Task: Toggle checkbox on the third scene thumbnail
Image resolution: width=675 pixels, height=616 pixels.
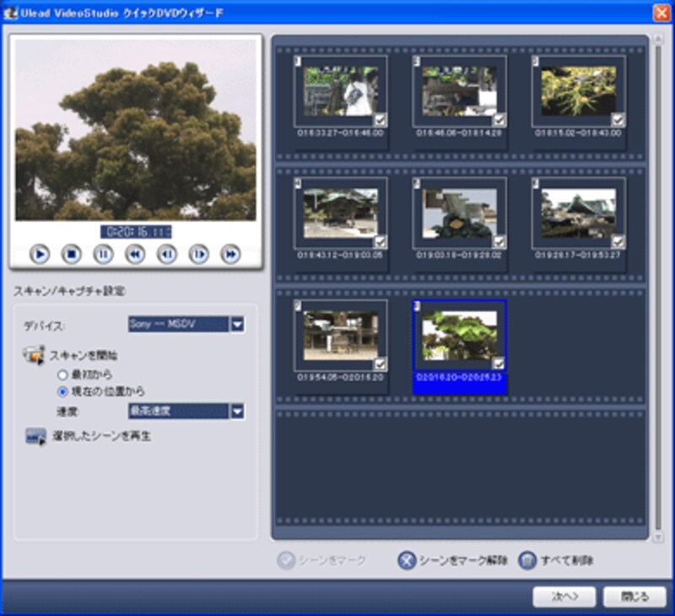Action: [618, 120]
